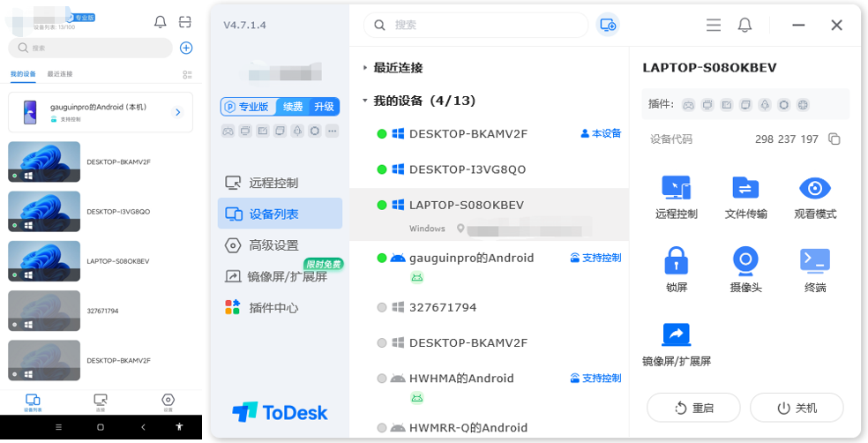Click the ToDesk logo in desktop sidebar
Image resolution: width=868 pixels, height=443 pixels.
pyautogui.click(x=281, y=412)
